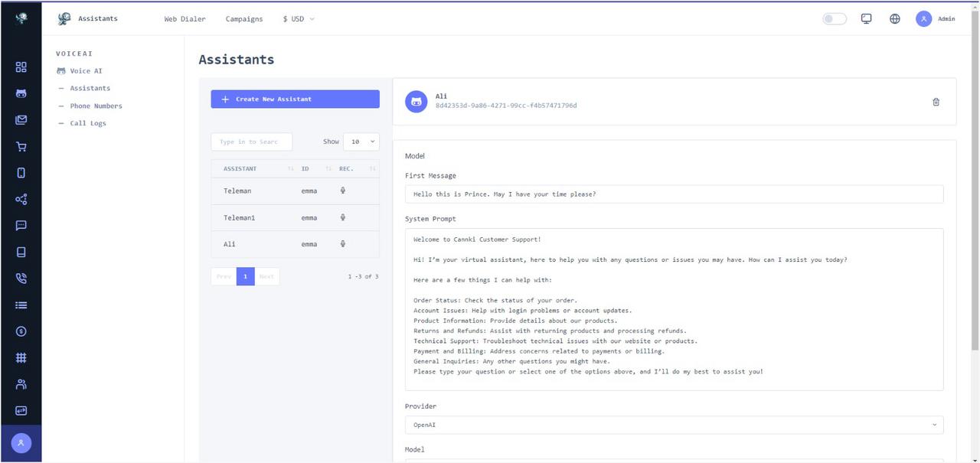Image resolution: width=980 pixels, height=463 pixels.
Task: Open the Campaigns menu item
Action: 244,18
